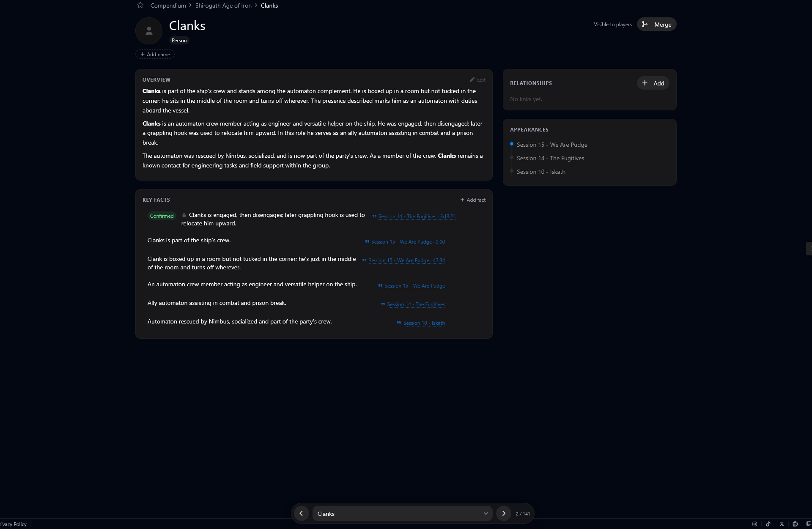Click the quote icon beside Session 10 - Iskath link

[x=399, y=323]
